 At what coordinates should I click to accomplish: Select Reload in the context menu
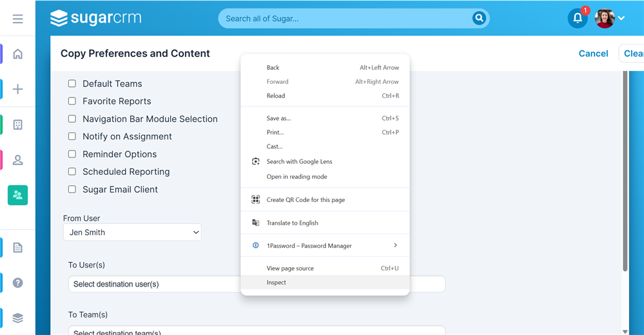click(x=276, y=96)
